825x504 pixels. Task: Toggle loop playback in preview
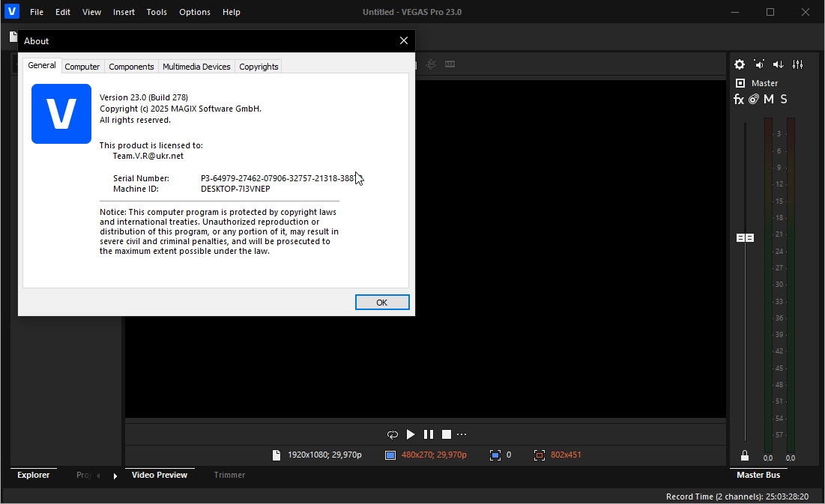pos(392,434)
